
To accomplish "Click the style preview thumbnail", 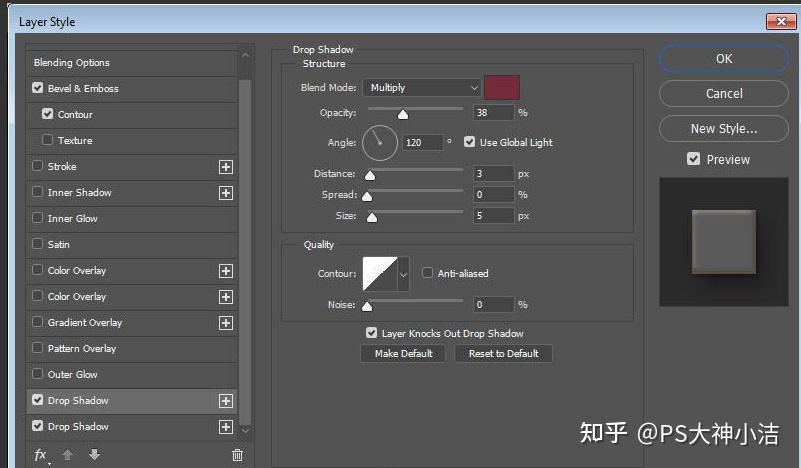I will (x=723, y=242).
